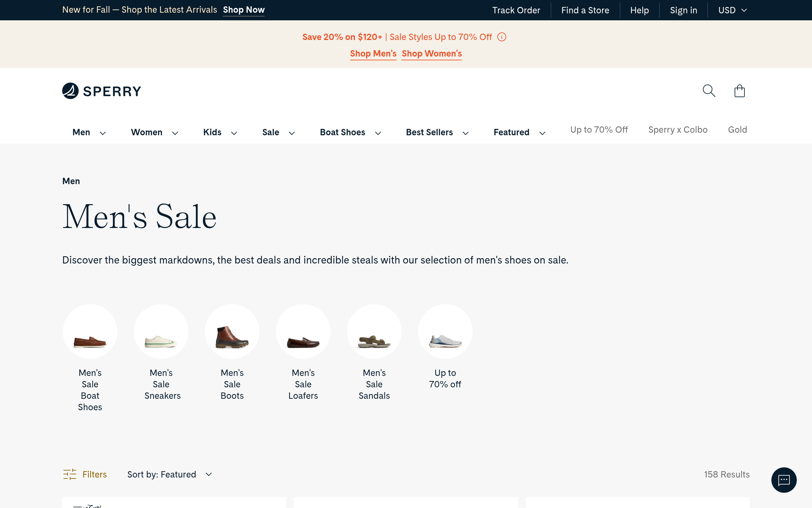Open the Sort by: Featured dropdown
812x508 pixels.
[x=170, y=474]
